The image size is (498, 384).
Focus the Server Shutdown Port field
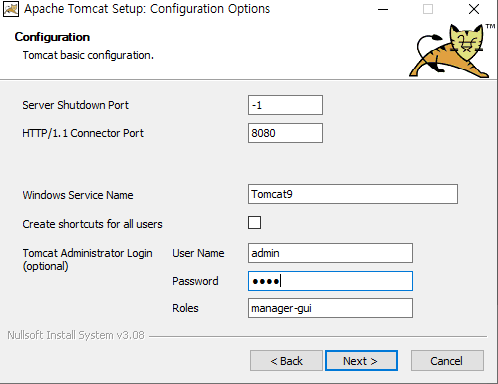(285, 105)
